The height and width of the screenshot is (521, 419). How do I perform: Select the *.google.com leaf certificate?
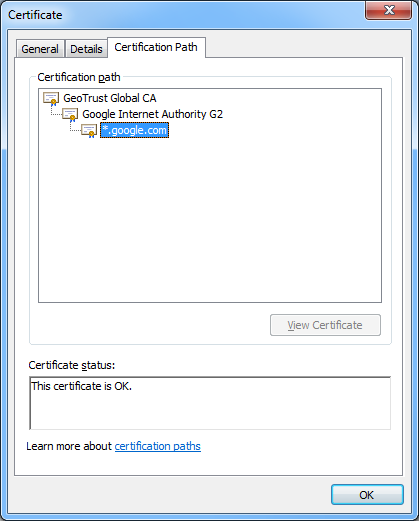click(134, 130)
